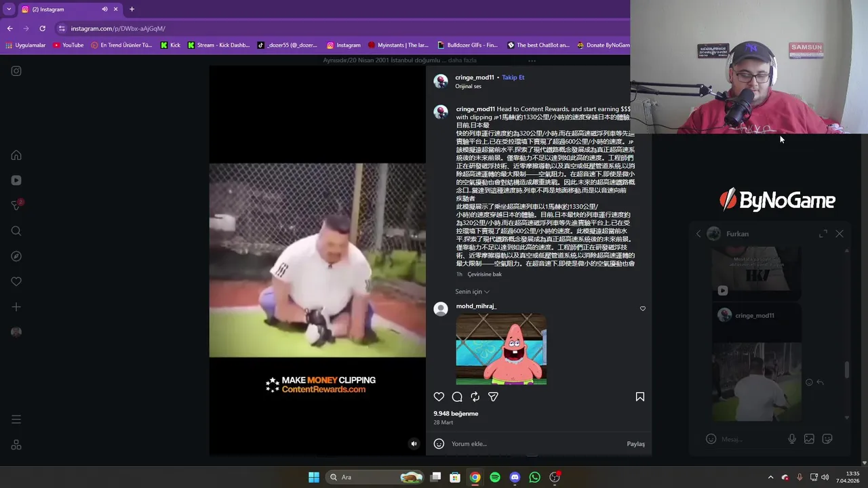Click taskbar Ara search box
Viewport: 868px width, 488px height.
374,477
